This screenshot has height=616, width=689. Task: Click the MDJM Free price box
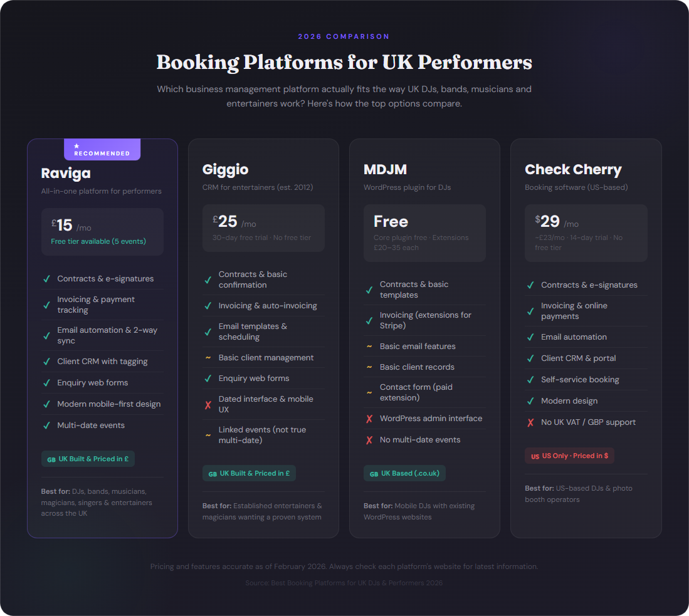pos(424,233)
